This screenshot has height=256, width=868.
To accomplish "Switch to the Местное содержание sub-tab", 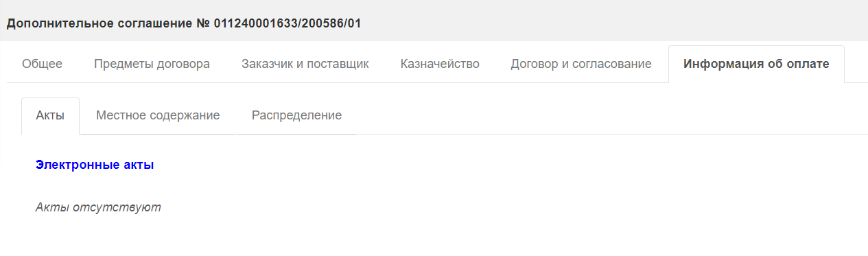I will click(158, 115).
